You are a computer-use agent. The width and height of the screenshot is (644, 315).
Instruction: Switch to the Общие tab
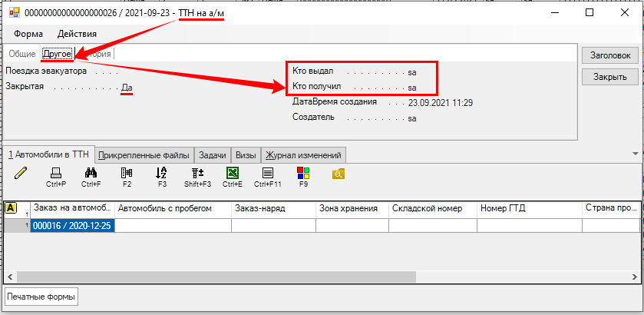coord(21,54)
